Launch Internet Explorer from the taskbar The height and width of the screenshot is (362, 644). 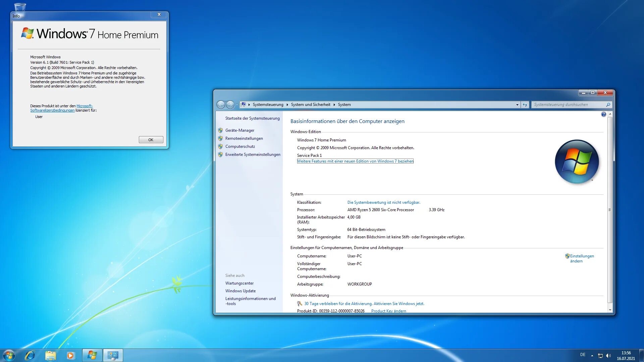click(30, 355)
